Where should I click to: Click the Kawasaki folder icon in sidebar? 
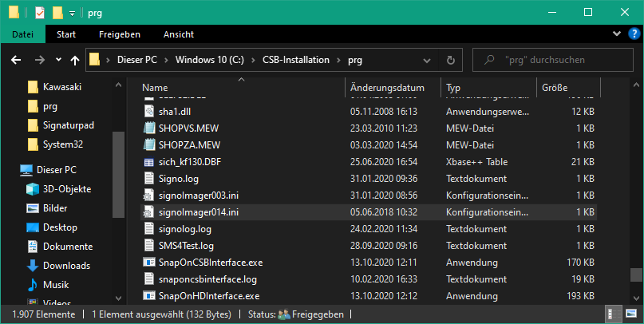[34, 87]
